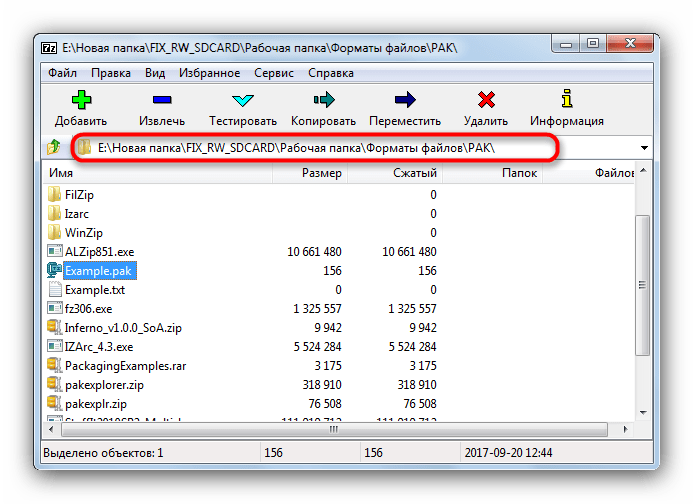Select the FilZip folder

[79, 195]
